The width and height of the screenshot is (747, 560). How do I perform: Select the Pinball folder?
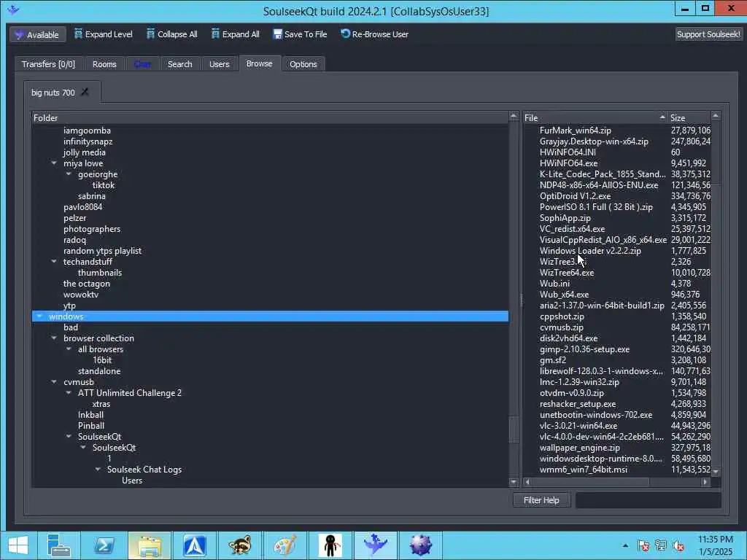[91, 426]
